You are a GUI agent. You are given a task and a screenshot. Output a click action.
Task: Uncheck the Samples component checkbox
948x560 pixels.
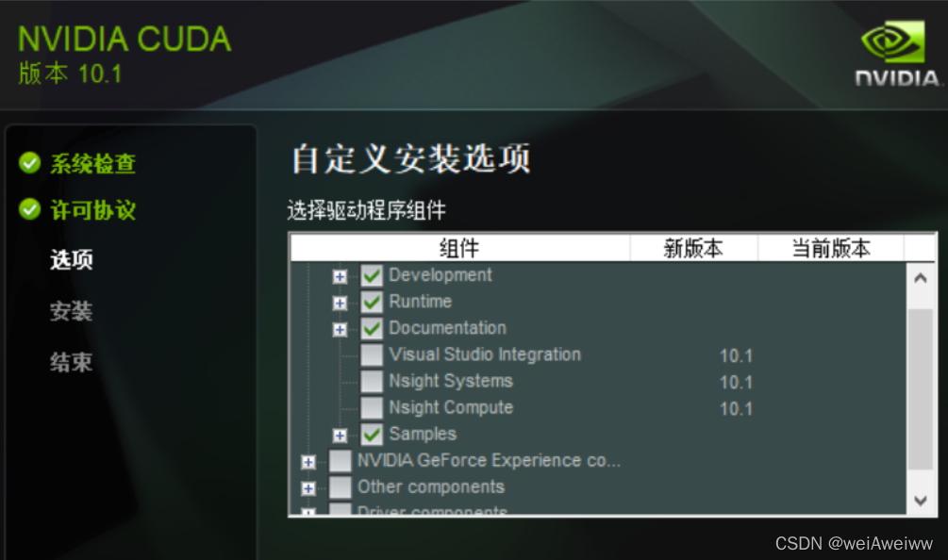[x=372, y=435]
